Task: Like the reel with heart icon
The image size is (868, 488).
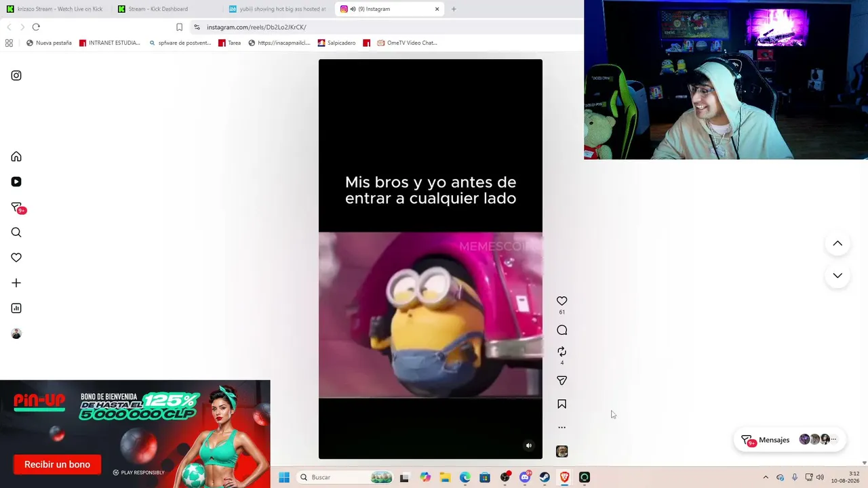Action: [x=562, y=301]
